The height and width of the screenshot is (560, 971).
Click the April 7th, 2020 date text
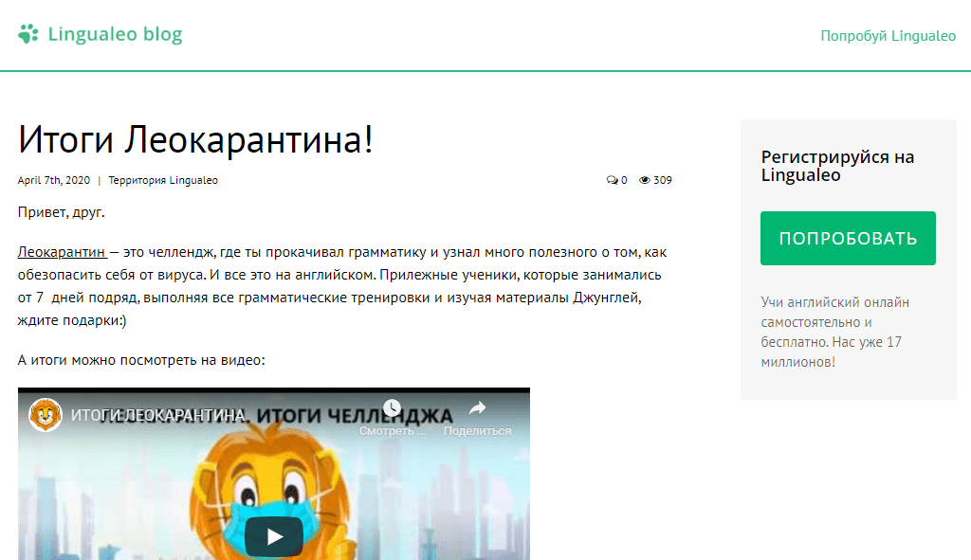click(54, 180)
